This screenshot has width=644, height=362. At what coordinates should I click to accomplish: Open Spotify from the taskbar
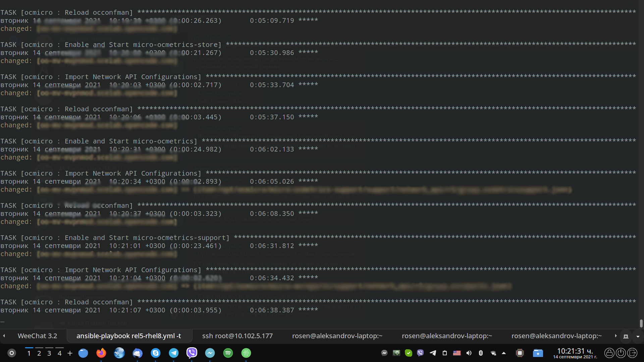[x=228, y=353]
